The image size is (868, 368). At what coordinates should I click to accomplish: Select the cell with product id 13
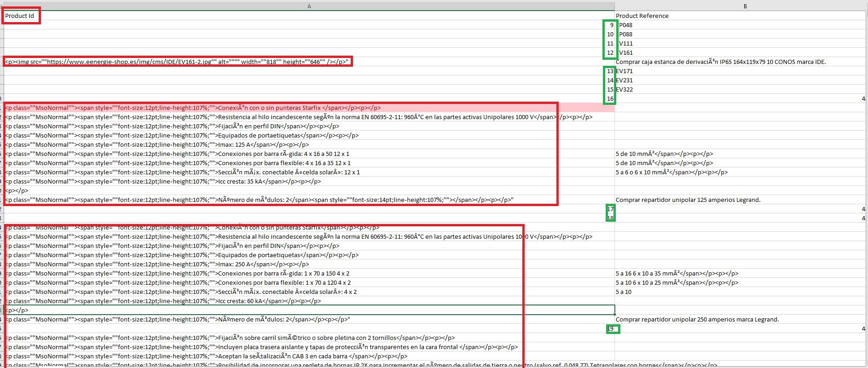point(309,71)
